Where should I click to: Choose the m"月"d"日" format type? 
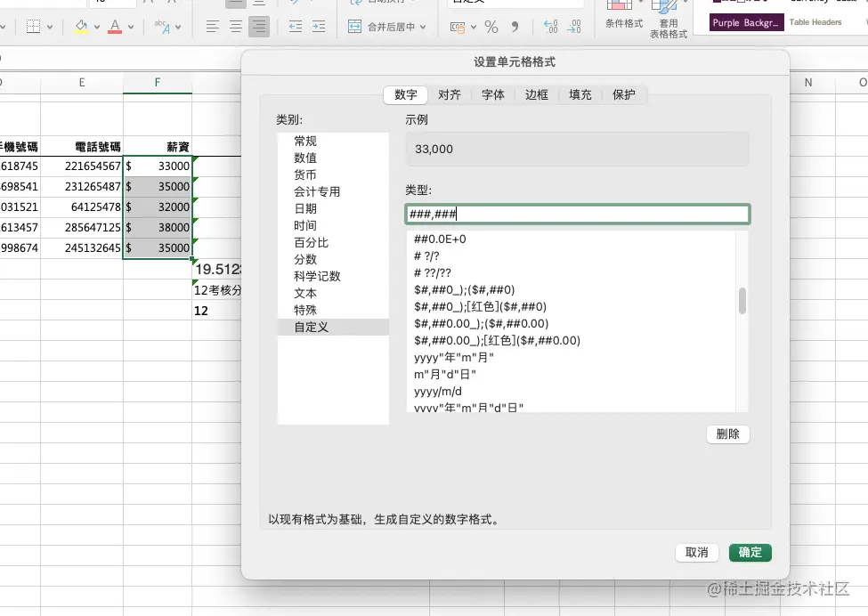point(572,374)
